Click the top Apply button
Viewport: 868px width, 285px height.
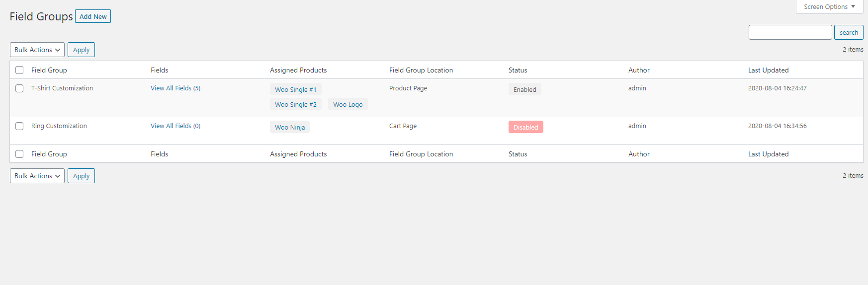pos(81,50)
